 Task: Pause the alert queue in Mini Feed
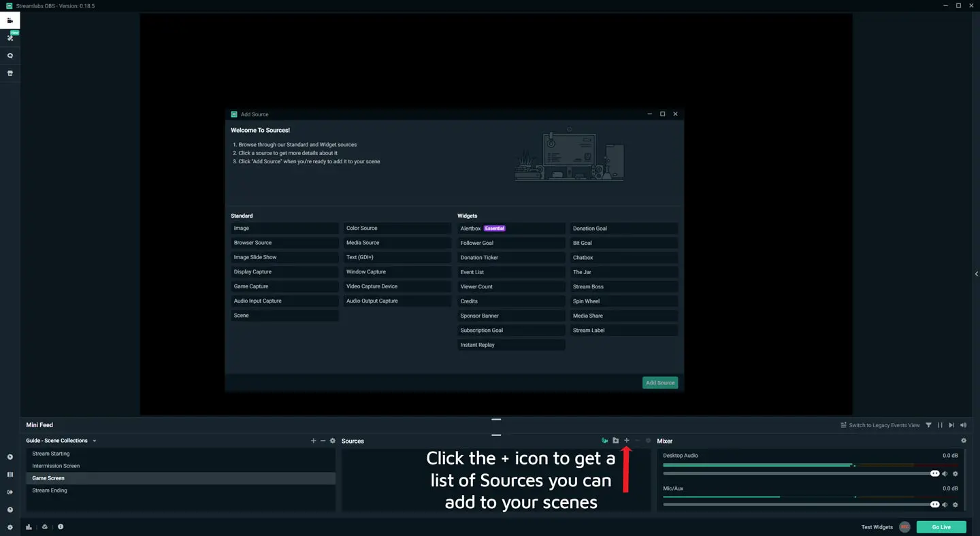coord(940,425)
